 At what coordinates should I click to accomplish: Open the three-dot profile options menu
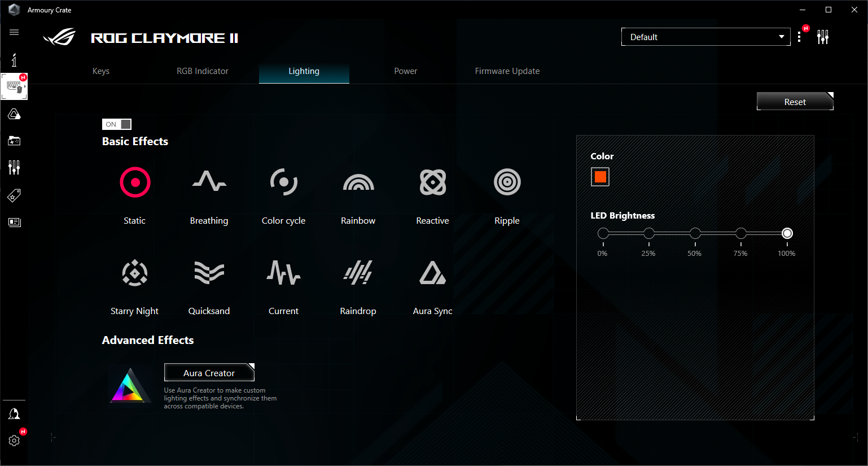tap(799, 37)
